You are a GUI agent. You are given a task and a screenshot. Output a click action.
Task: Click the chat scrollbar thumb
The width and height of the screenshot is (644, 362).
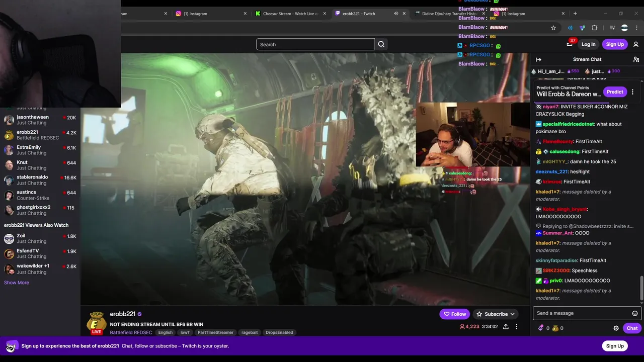pos(641,288)
